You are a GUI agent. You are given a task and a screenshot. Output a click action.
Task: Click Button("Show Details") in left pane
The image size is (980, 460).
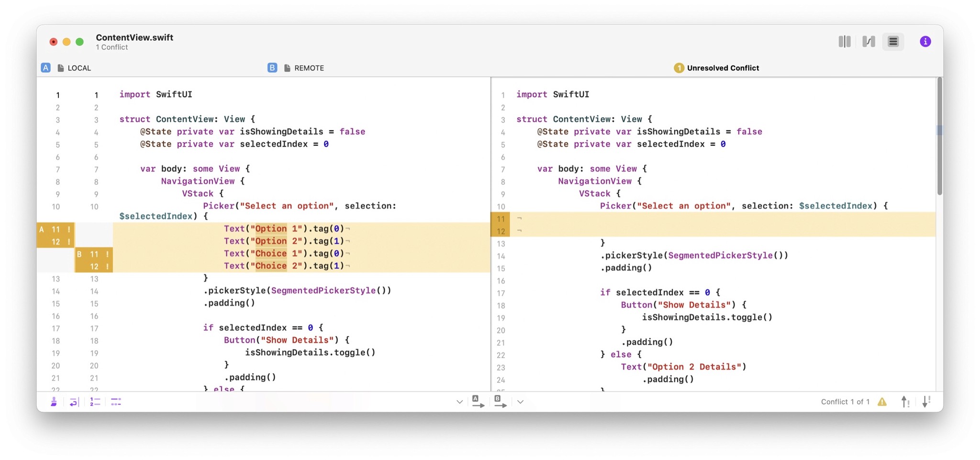(287, 340)
